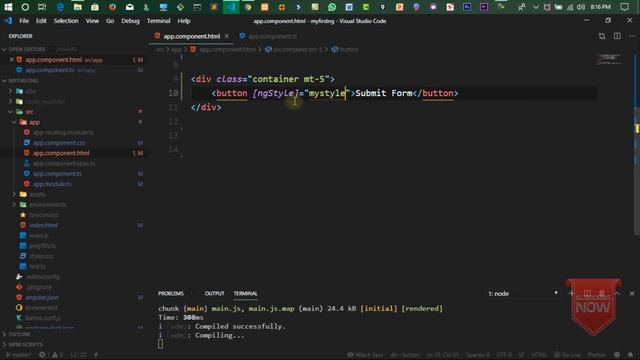Viewport: 640px width, 360px height.
Task: Close the app.component.html editor tab
Action: pos(227,36)
